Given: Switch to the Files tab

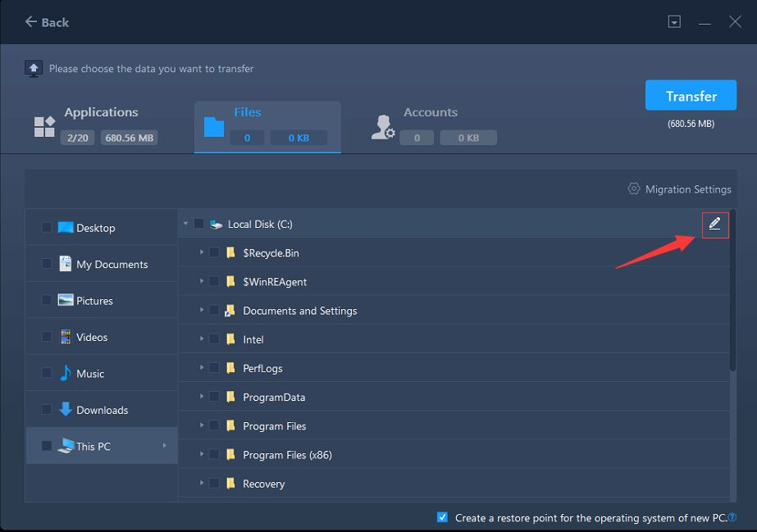Looking at the screenshot, I should [x=267, y=127].
